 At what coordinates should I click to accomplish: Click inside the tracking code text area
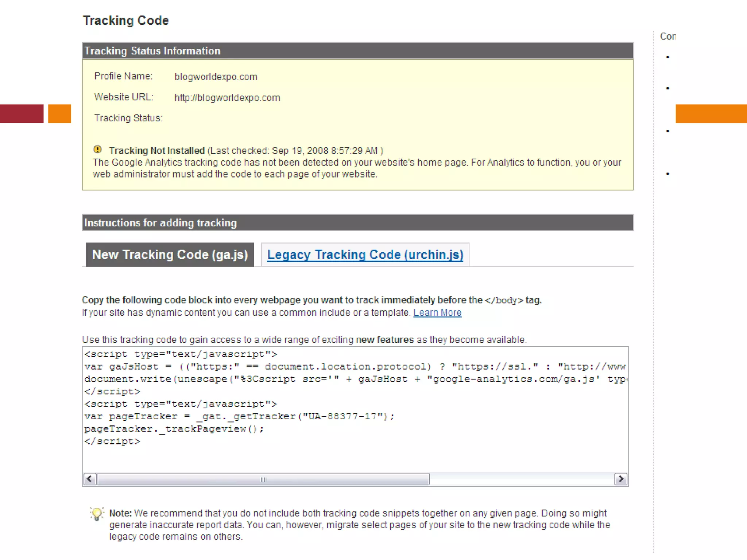click(x=355, y=456)
